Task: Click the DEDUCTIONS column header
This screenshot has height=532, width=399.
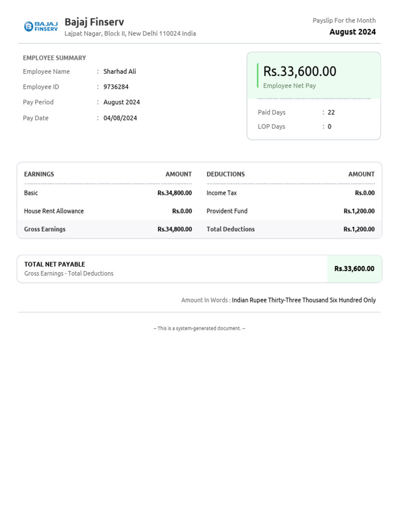Action: (225, 174)
